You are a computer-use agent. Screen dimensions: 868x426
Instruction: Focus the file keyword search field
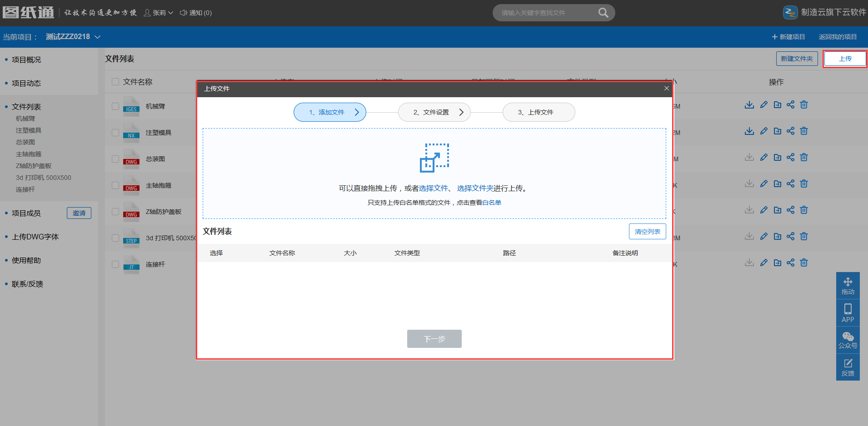[x=547, y=13]
